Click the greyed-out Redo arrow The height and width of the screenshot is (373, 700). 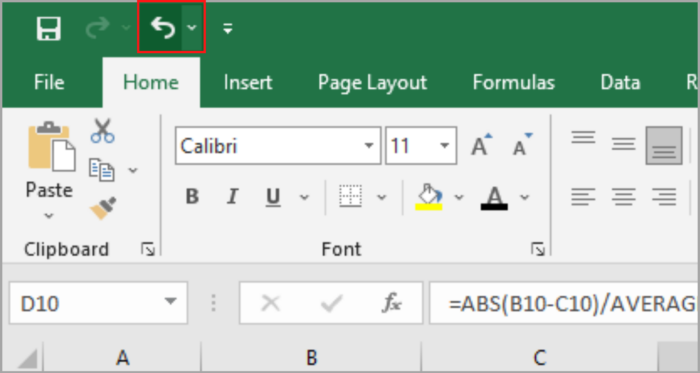(97, 28)
